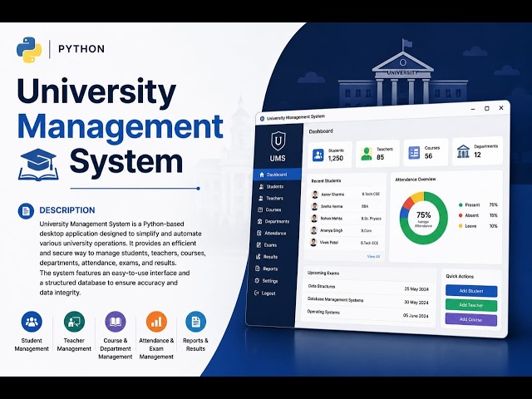Image resolution: width=532 pixels, height=399 pixels.
Task: Go to Teachers in sidebar
Action: 271,198
